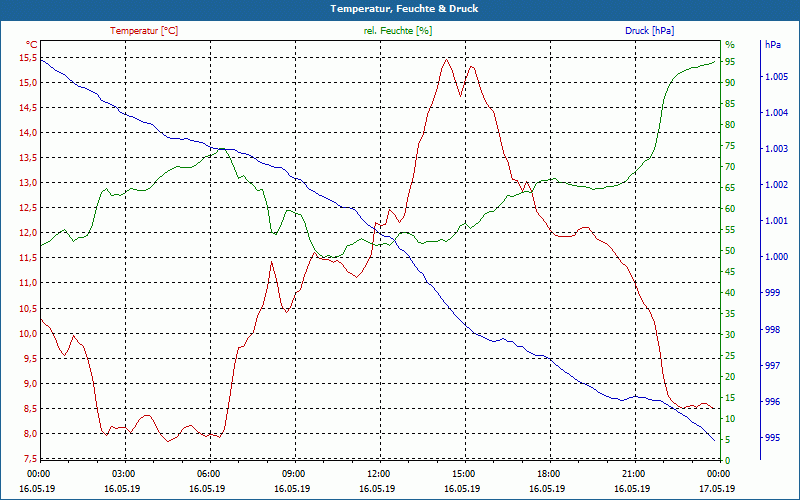Click green '90' on the humidity axis
This screenshot has width=800, height=500.
(x=730, y=83)
